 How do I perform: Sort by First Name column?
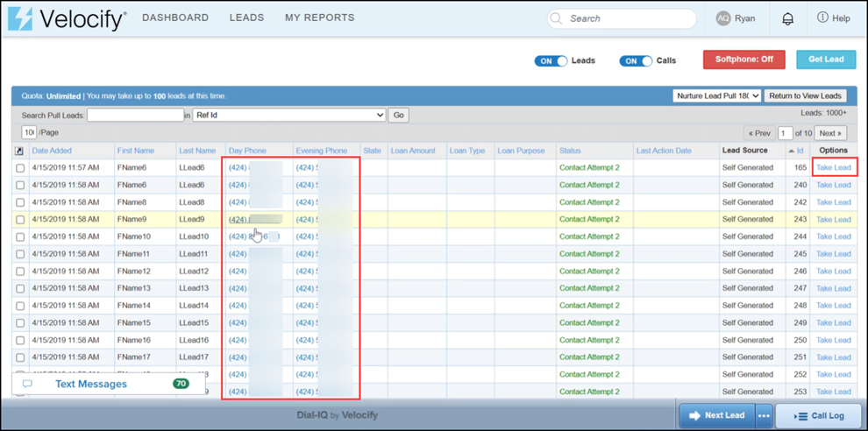tap(136, 151)
